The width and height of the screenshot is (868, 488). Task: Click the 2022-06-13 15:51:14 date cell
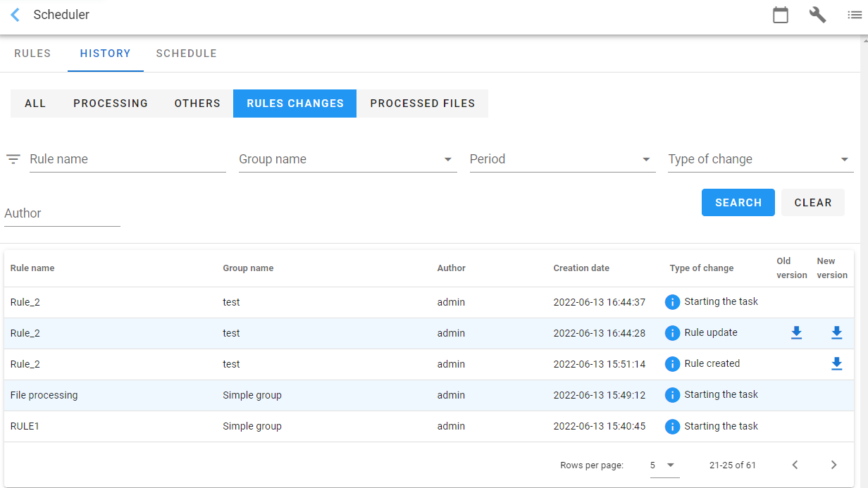coord(600,364)
